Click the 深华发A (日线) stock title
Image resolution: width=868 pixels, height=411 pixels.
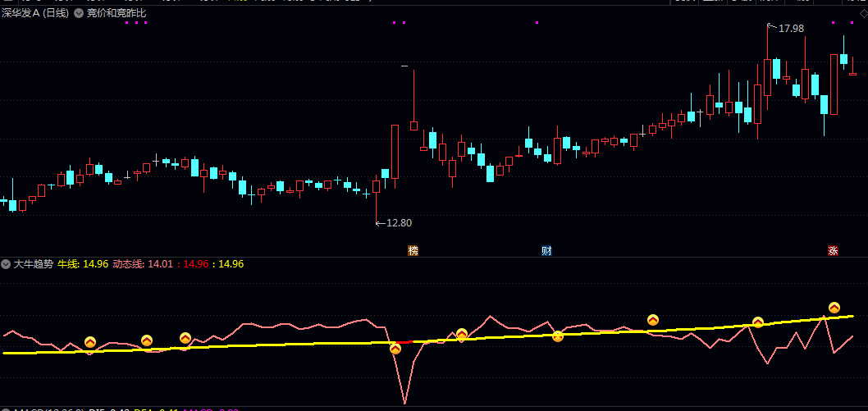tap(35, 13)
